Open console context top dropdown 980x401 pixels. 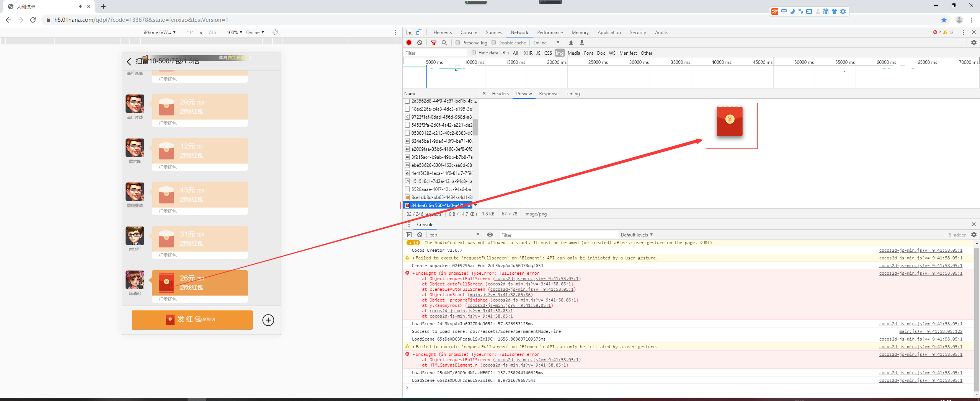click(454, 235)
